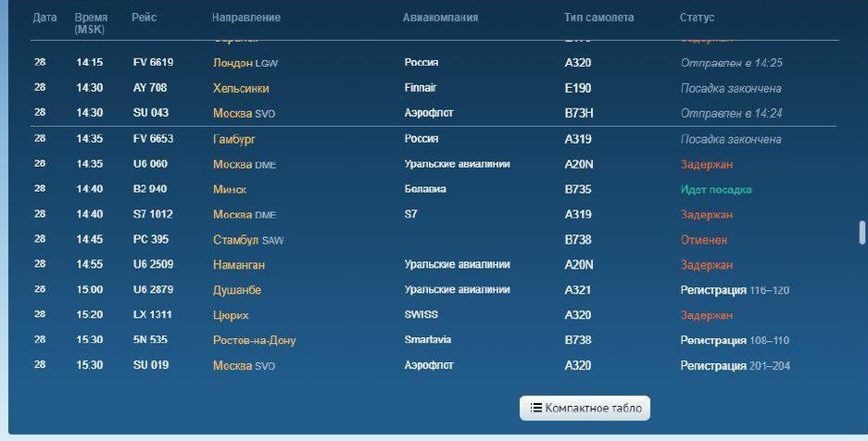868x441 pixels.
Task: Open destination link Наманган
Action: 239,265
